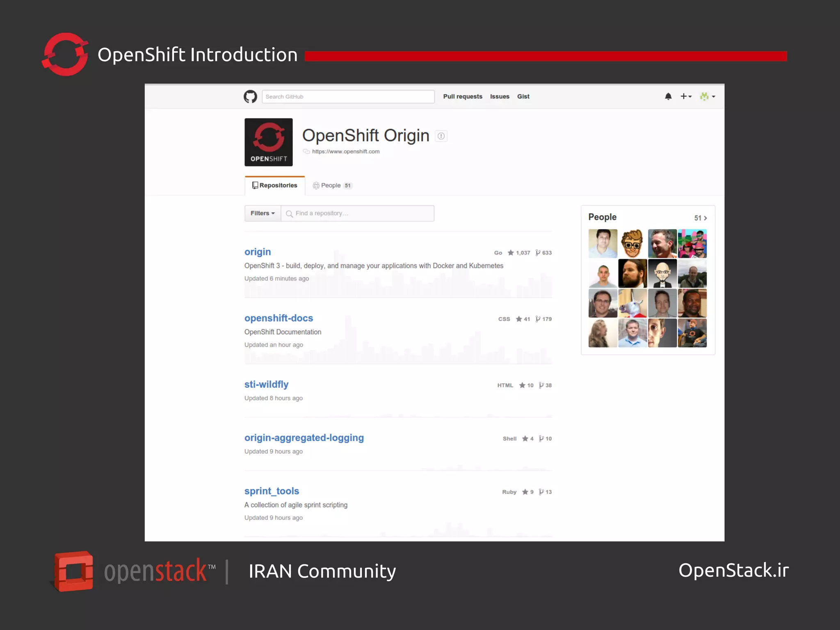Open the openshift-docs repository
Screen dimensions: 840x630
[278, 318]
